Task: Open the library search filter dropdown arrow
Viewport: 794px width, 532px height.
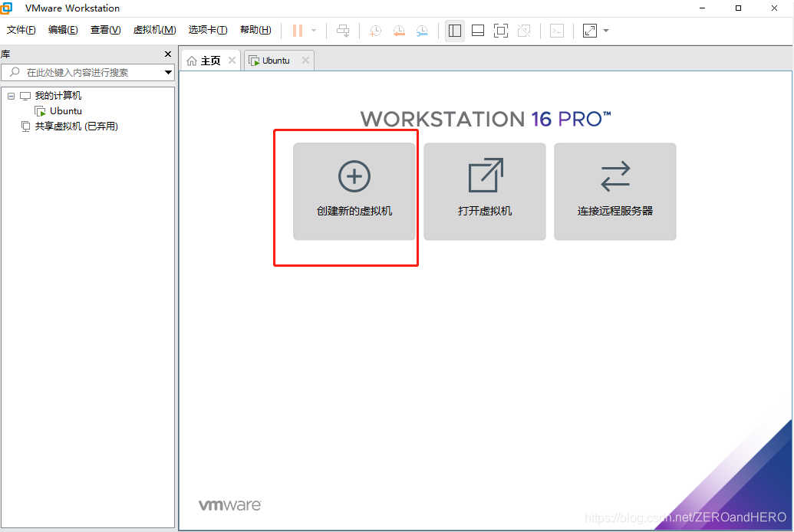Action: click(x=169, y=72)
